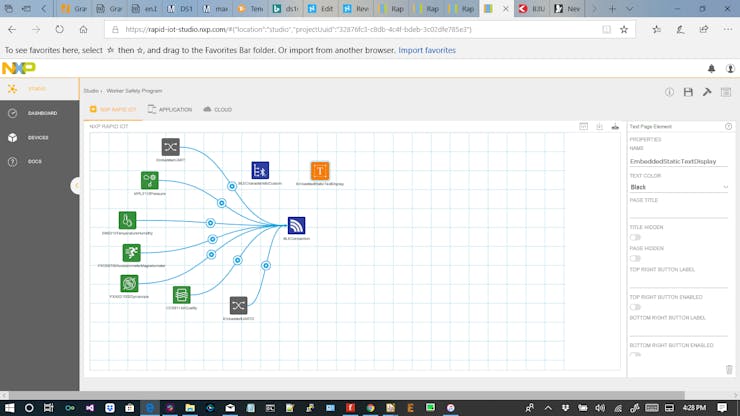740x416 pixels.
Task: Toggle the Top Right Button Enabled switch
Action: (635, 307)
